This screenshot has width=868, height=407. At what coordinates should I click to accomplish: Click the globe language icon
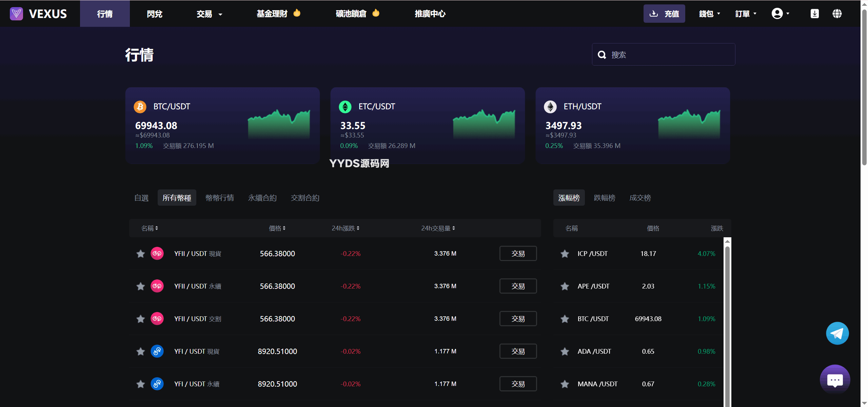pos(837,14)
